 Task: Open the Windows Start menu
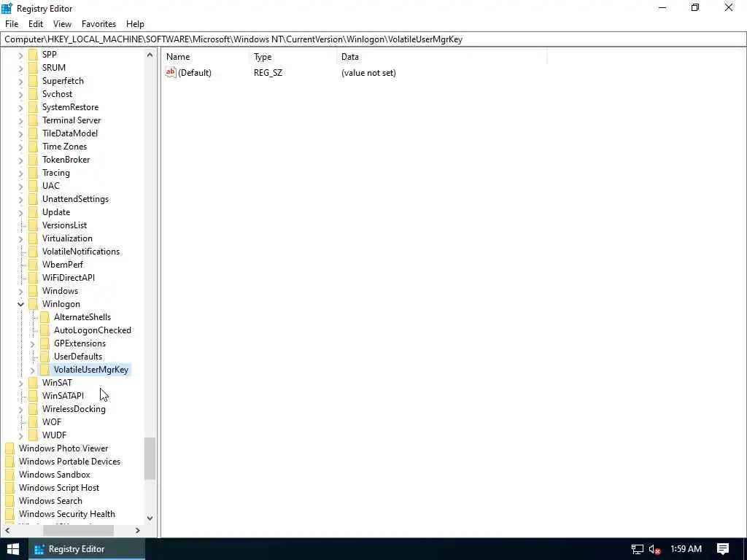pos(13,549)
